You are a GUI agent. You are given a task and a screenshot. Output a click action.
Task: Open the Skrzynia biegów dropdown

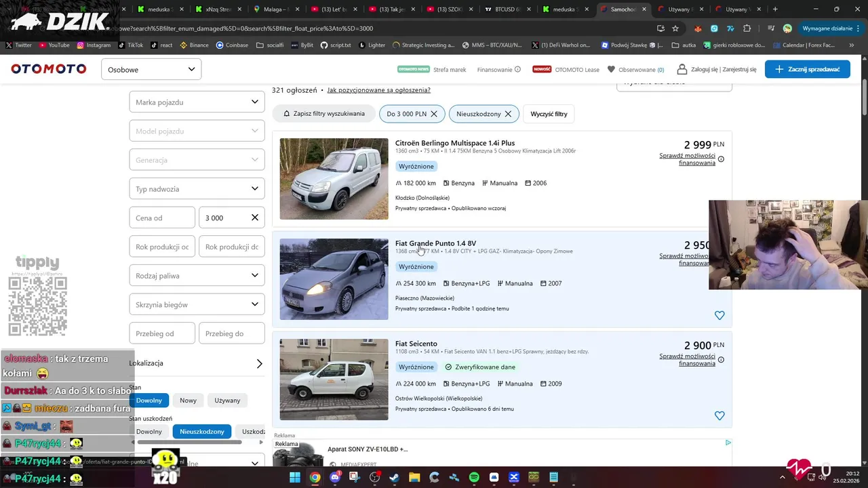[197, 304]
